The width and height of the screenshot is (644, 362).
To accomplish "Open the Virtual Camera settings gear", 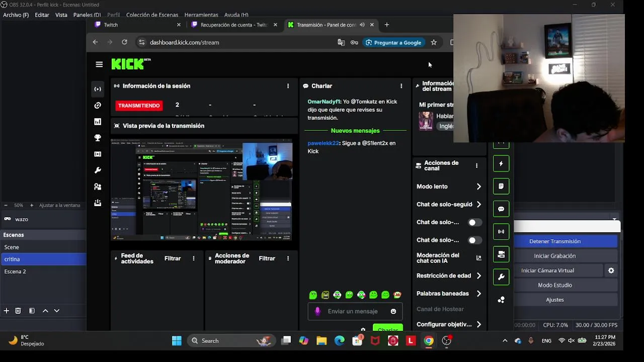I will (611, 270).
